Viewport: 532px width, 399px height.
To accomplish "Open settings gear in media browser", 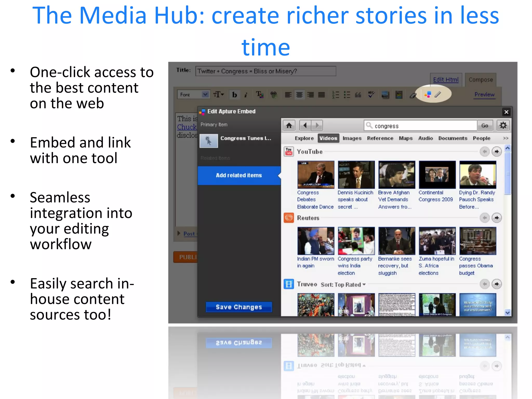I will [x=503, y=125].
